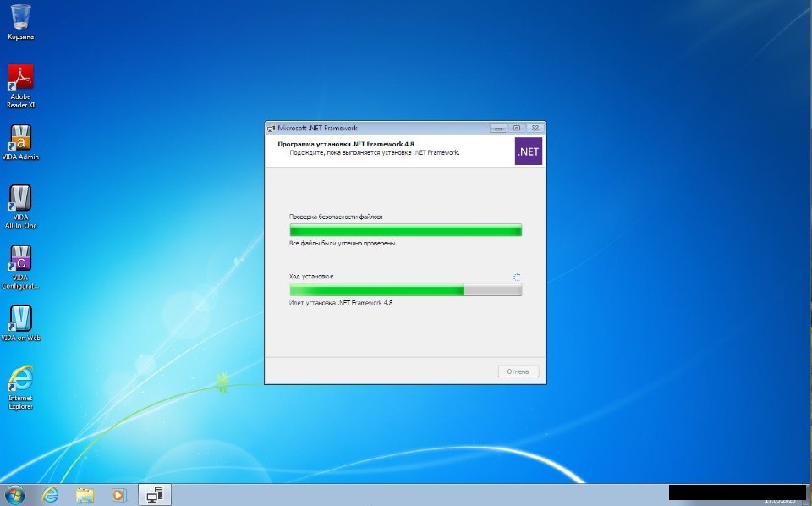Viewport: 812px width, 506px height.
Task: Close the Microsoft .NET Framework window
Action: [x=535, y=128]
